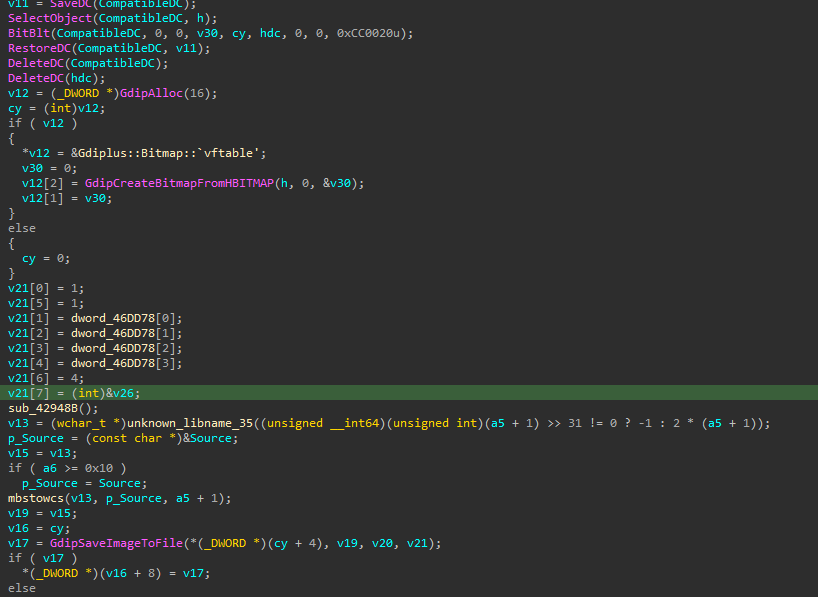
Task: Click dword_46DD78[0] global reference
Action: click(x=127, y=318)
